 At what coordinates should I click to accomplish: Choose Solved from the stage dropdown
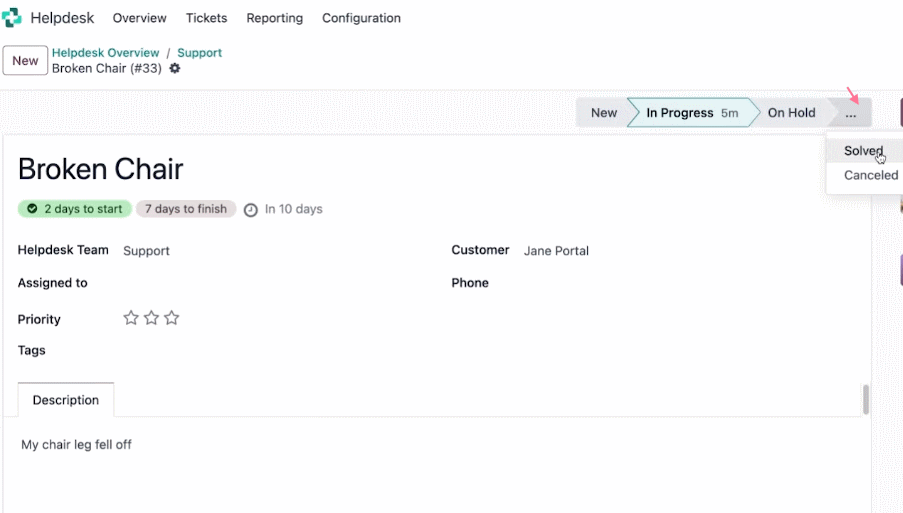864,151
